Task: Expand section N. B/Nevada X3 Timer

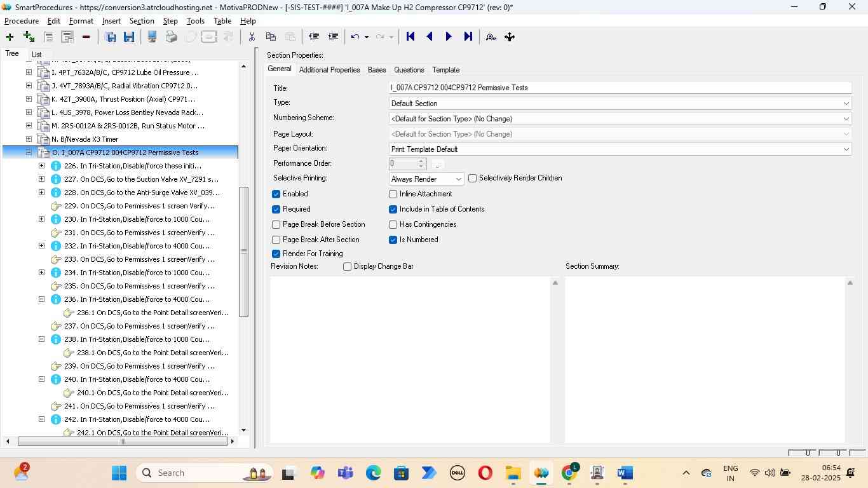Action: [29, 139]
